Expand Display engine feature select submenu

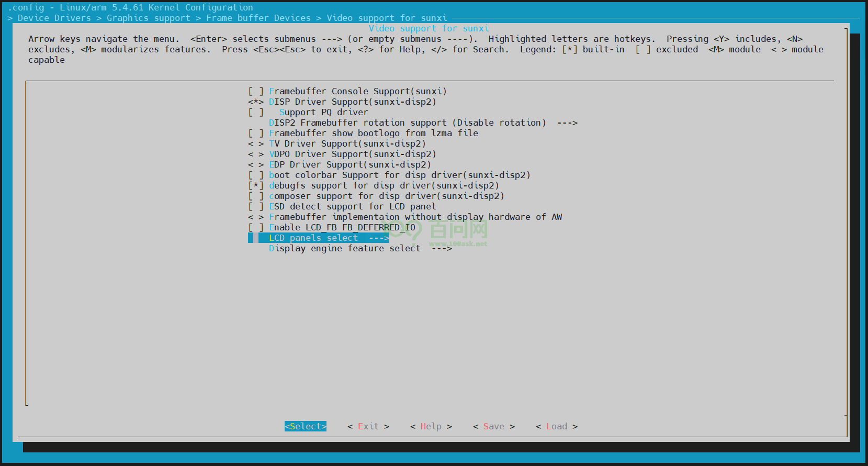coord(360,248)
